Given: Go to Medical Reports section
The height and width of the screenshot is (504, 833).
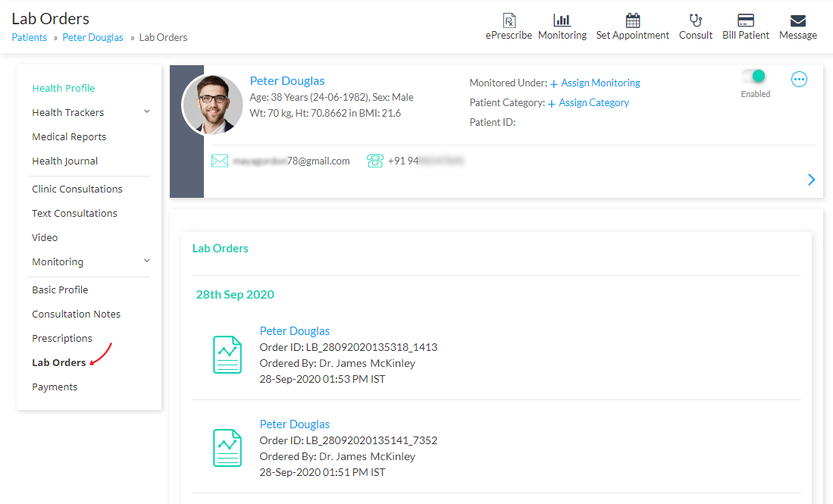Looking at the screenshot, I should click(69, 136).
